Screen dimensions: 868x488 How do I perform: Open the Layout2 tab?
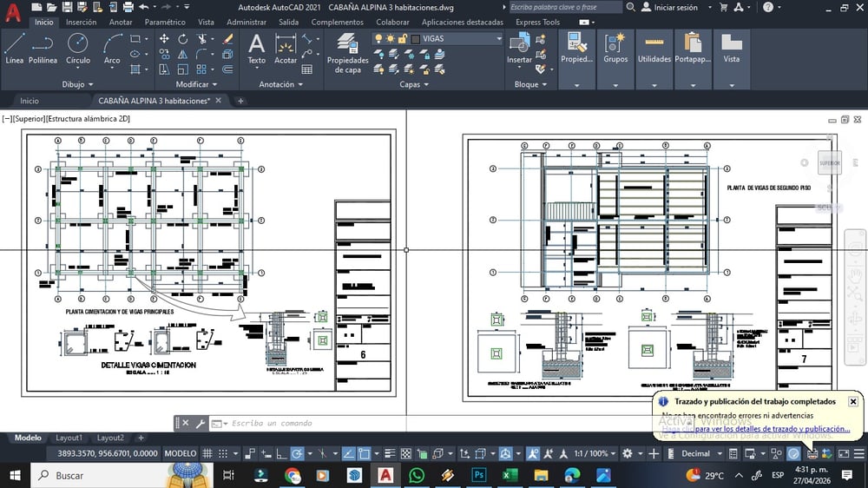110,438
